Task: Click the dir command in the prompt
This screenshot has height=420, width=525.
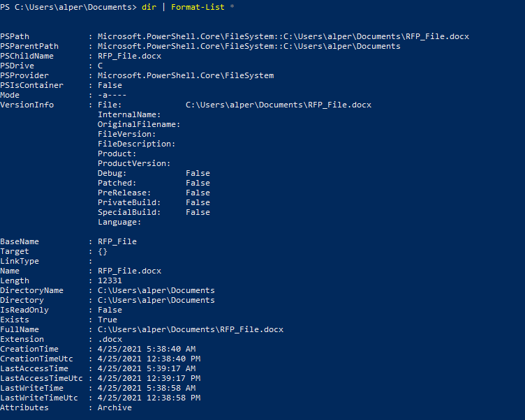Action: 149,7
